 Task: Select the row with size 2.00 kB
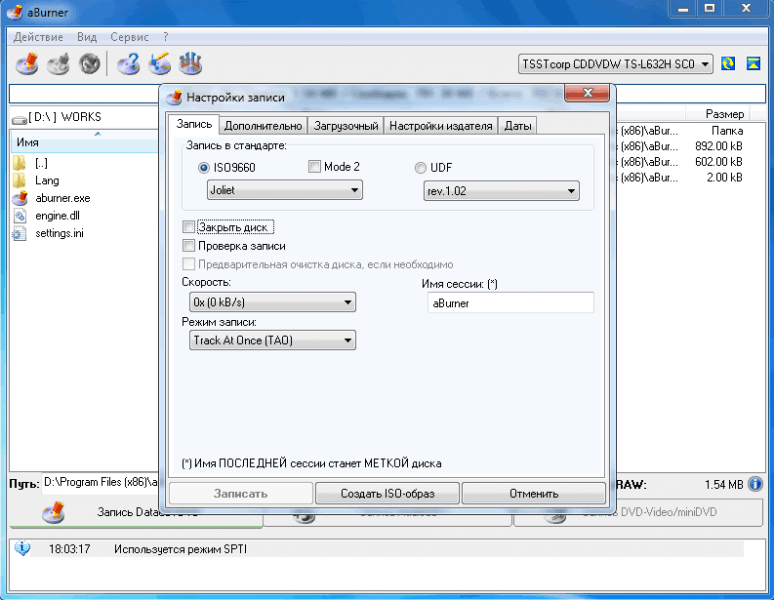681,178
